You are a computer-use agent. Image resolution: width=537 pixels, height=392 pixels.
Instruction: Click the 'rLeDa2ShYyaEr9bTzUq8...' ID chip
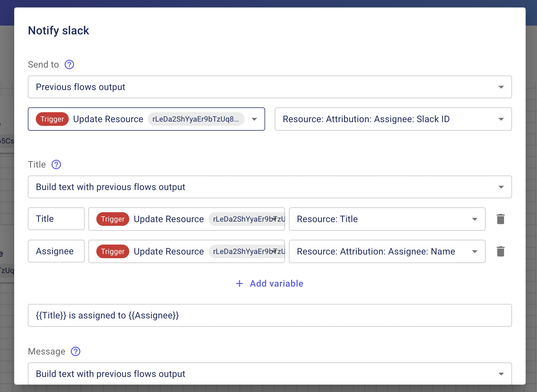pyautogui.click(x=196, y=119)
